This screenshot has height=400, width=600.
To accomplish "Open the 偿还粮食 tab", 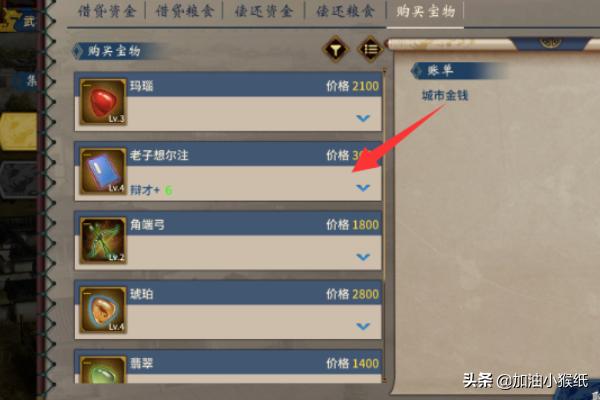I will click(345, 11).
